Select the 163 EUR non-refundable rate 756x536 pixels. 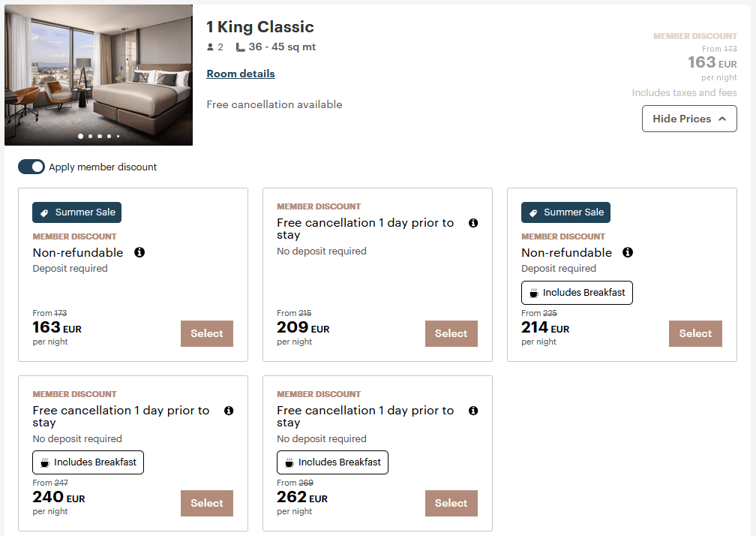pos(207,334)
